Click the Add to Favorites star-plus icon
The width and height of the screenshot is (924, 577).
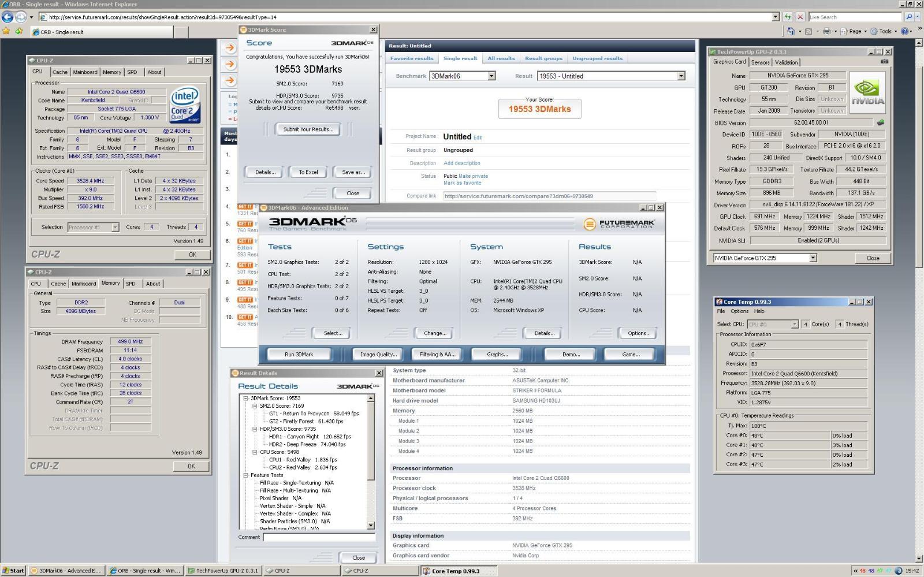19,31
